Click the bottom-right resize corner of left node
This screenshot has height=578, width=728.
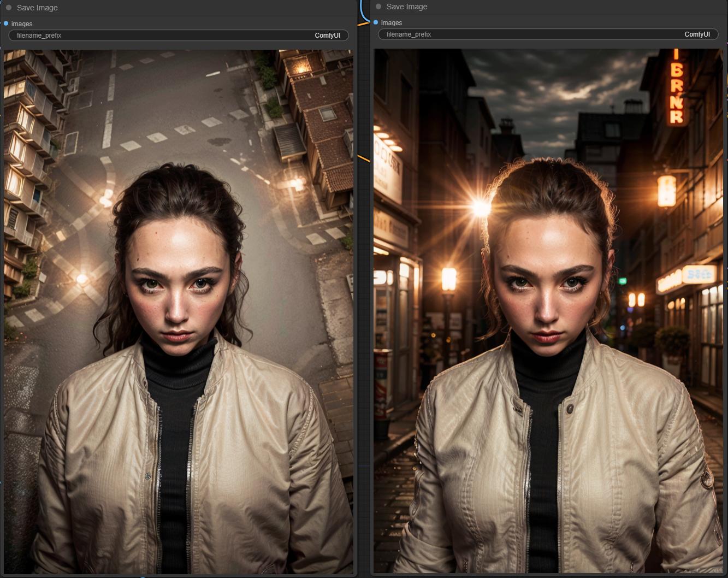click(x=355, y=574)
